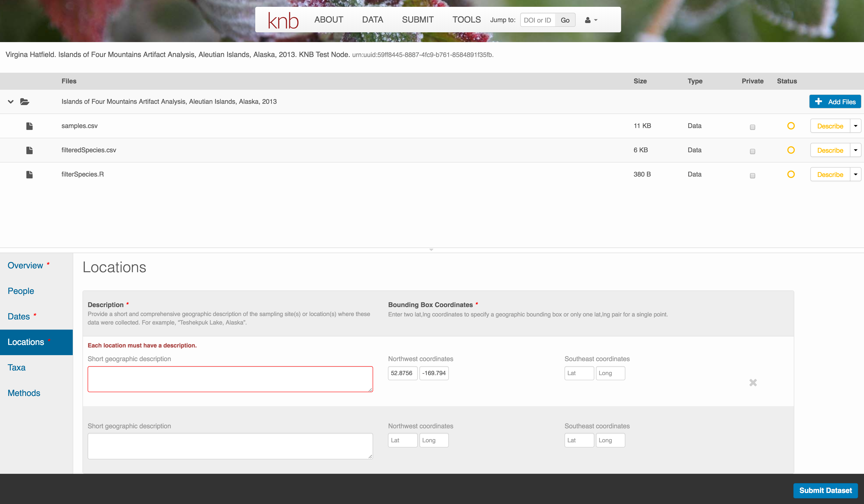Open the user account menu icon

coord(591,20)
